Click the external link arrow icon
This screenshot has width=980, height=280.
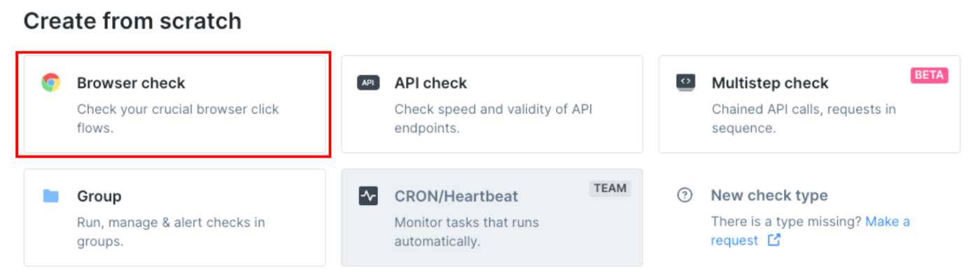pyautogui.click(x=773, y=240)
